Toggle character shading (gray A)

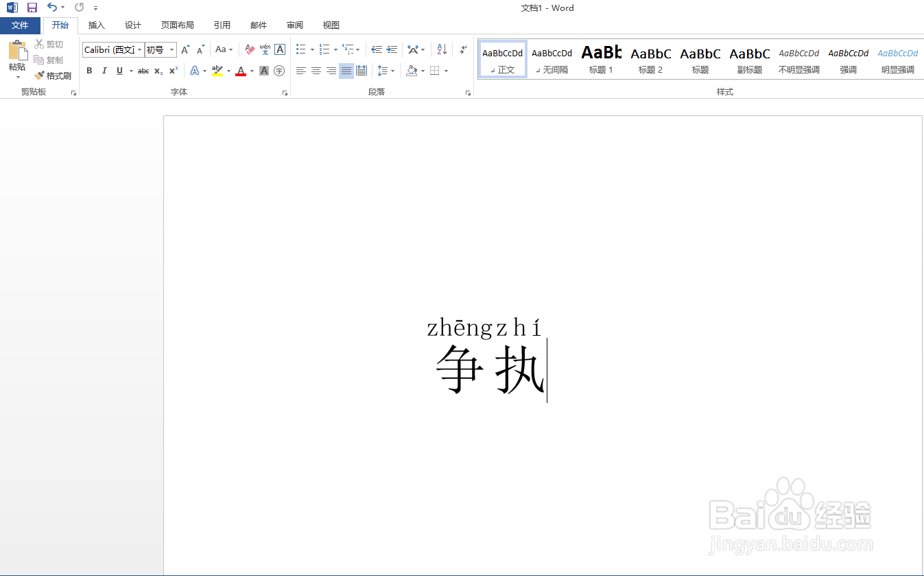pyautogui.click(x=264, y=71)
